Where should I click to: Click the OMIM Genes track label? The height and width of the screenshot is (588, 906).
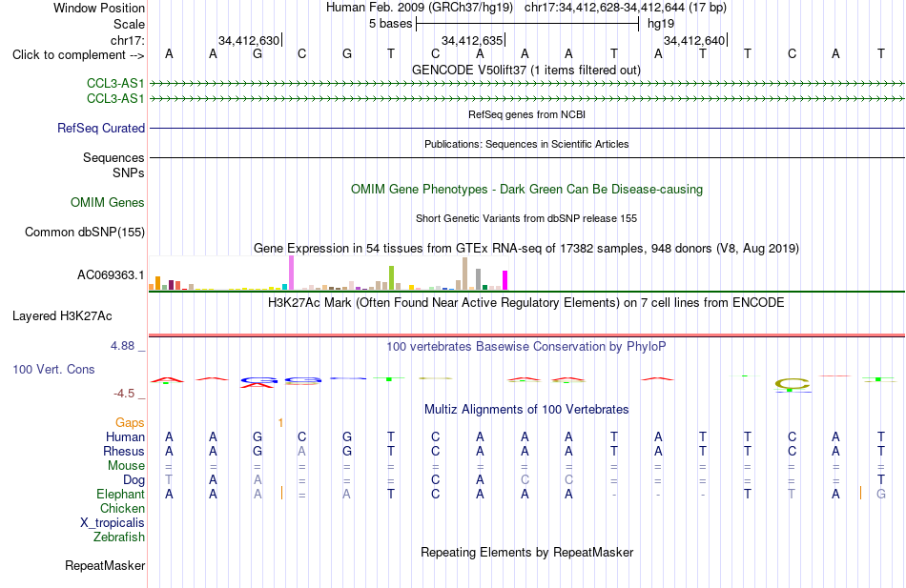click(107, 202)
